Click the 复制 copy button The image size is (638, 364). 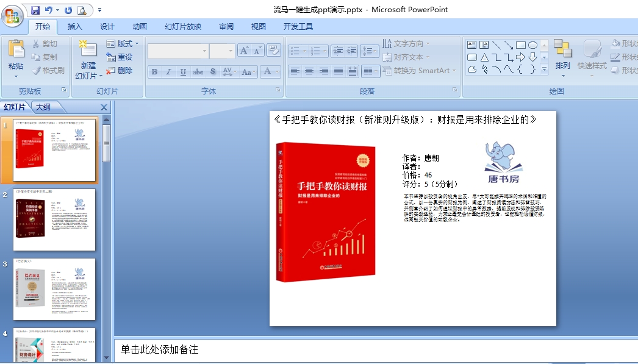45,57
